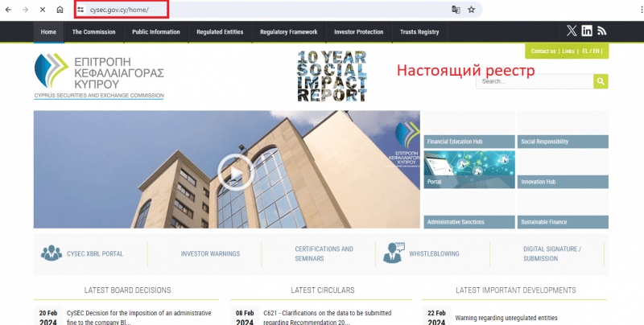Open the Regulated Entities menu

pos(220,32)
